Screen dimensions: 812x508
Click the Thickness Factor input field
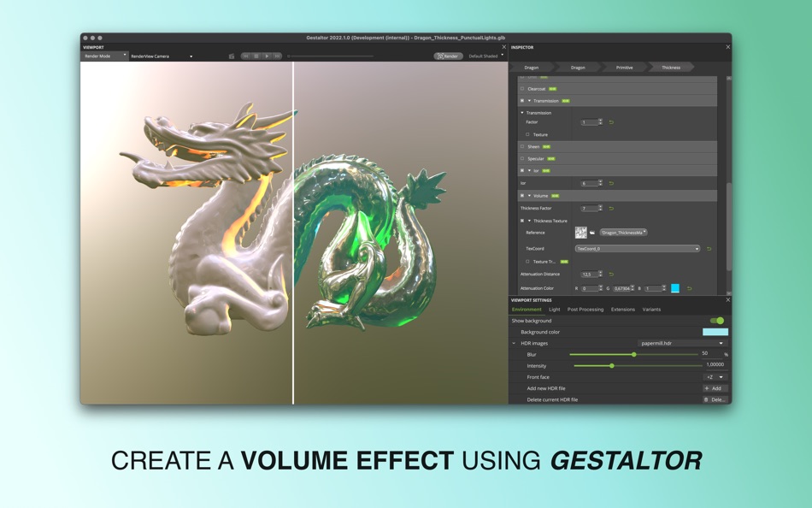(x=589, y=209)
